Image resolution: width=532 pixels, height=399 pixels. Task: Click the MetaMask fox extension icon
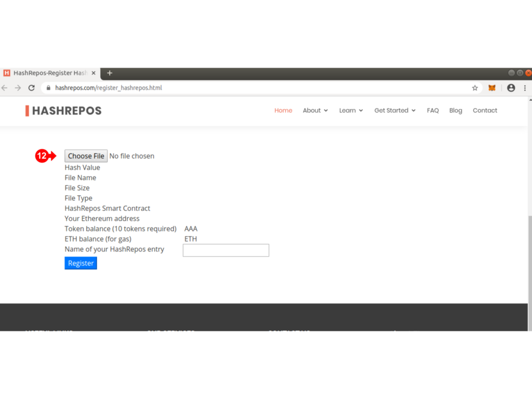click(491, 88)
